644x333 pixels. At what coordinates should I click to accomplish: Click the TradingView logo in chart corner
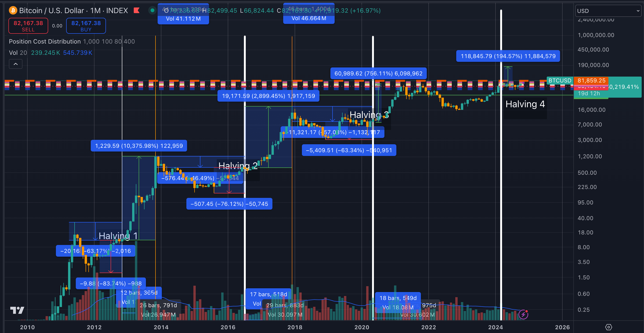[17, 310]
